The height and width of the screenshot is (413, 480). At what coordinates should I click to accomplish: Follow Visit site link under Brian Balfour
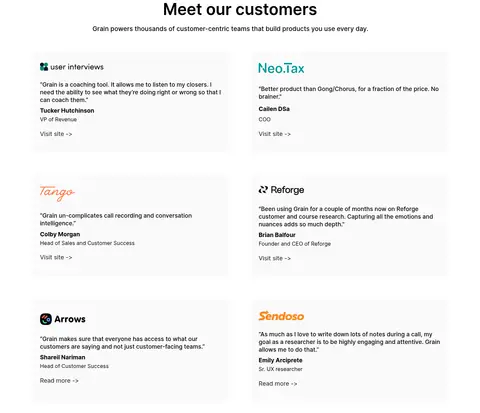coord(274,258)
